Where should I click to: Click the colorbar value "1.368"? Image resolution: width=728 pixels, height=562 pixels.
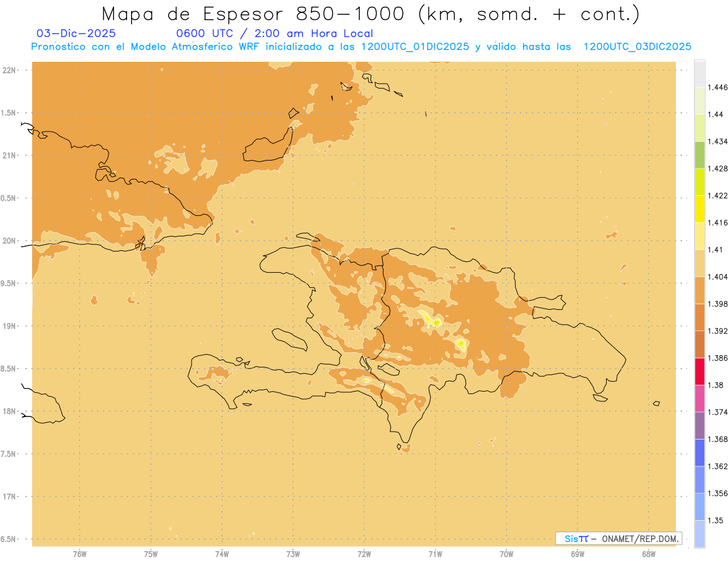coord(717,439)
